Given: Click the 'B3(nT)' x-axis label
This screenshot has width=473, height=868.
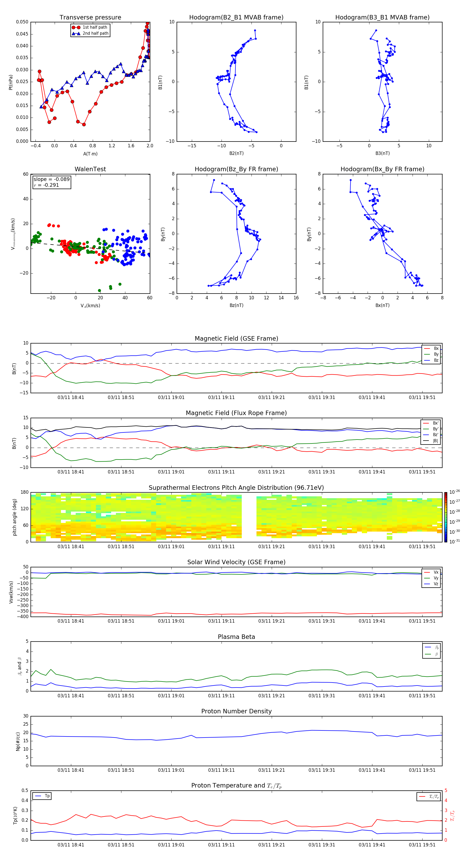Looking at the screenshot, I should (382, 153).
